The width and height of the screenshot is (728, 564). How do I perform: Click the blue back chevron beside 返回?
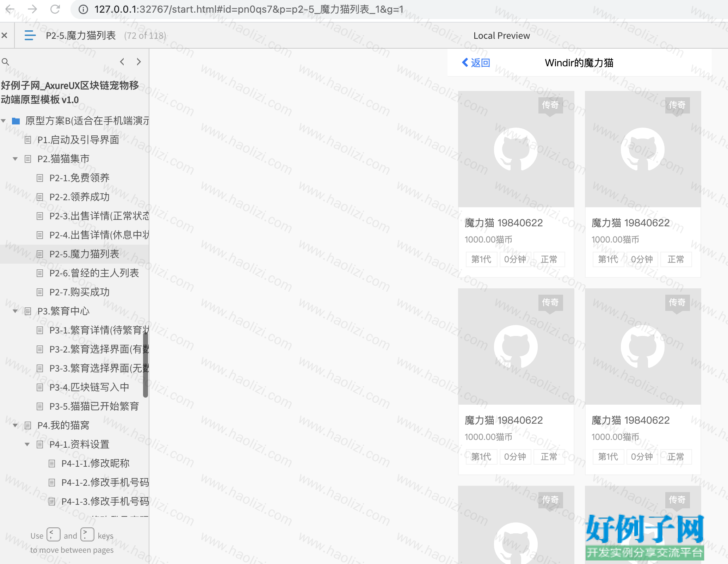465,63
